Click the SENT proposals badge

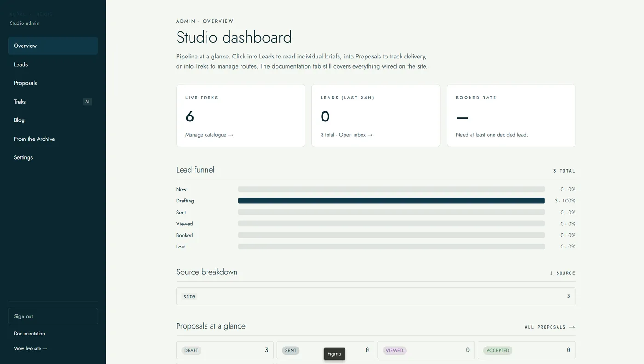[x=291, y=350]
